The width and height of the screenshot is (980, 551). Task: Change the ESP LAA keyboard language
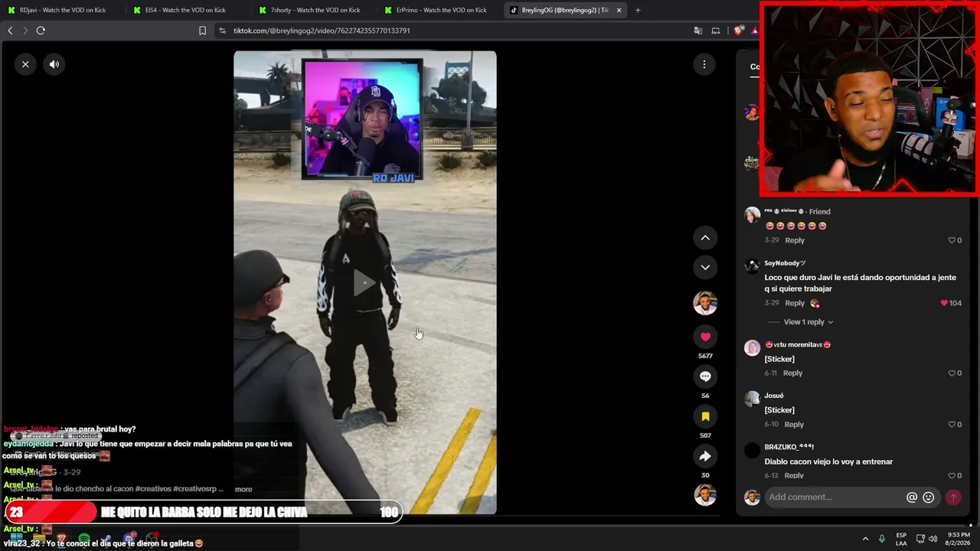click(901, 539)
